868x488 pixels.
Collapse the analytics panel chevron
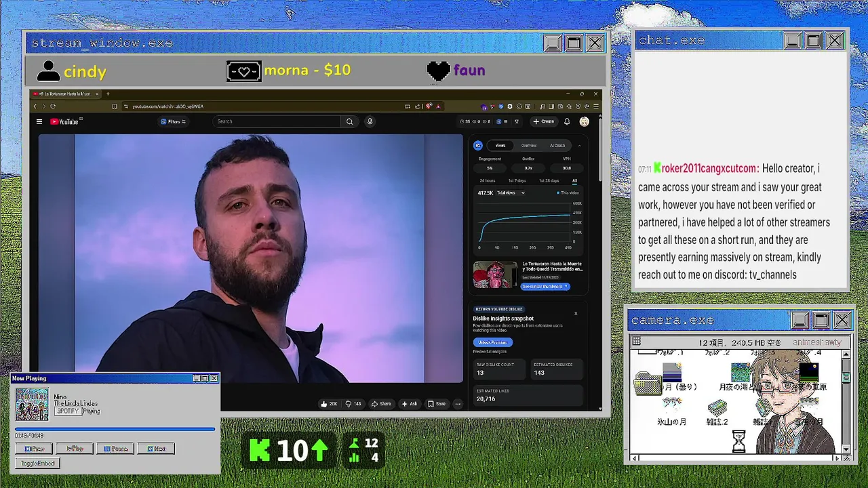[579, 146]
